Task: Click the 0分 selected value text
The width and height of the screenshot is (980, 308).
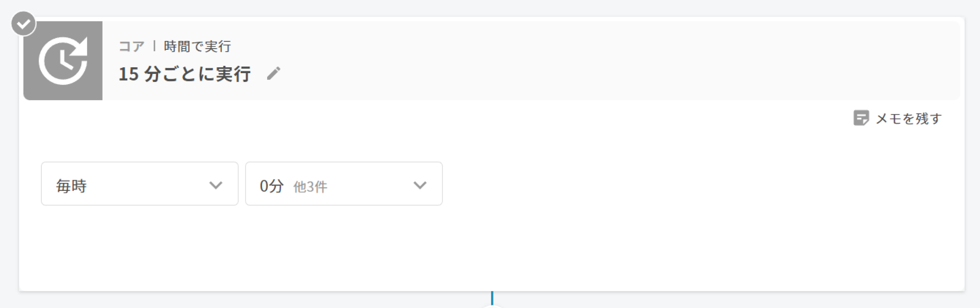Action: 271,186
